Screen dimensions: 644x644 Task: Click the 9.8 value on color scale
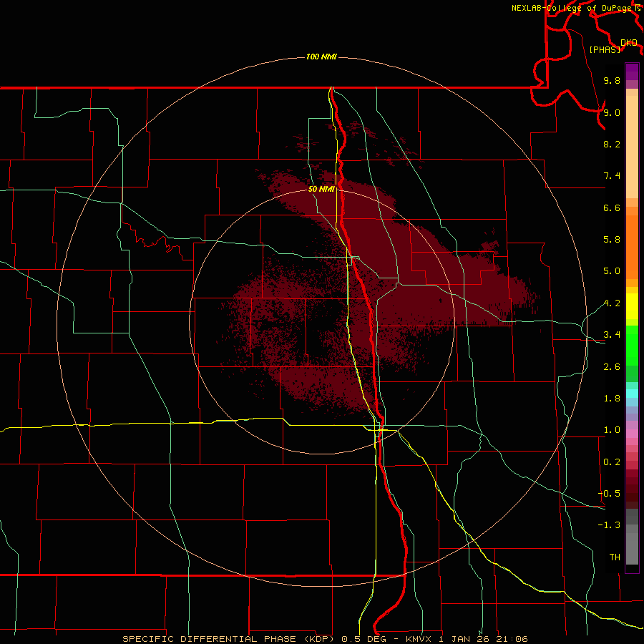pyautogui.click(x=612, y=80)
